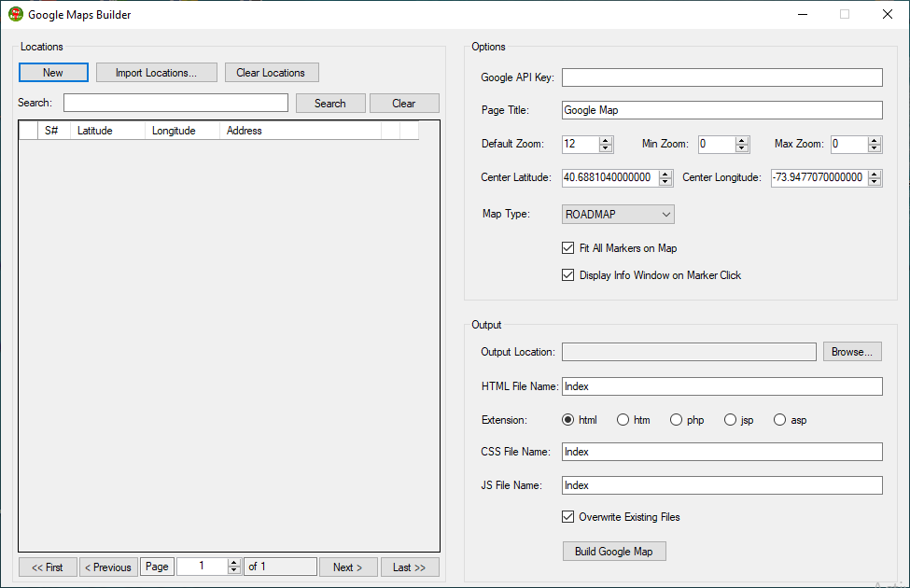Uncheck Overwrite Existing Files option

568,517
